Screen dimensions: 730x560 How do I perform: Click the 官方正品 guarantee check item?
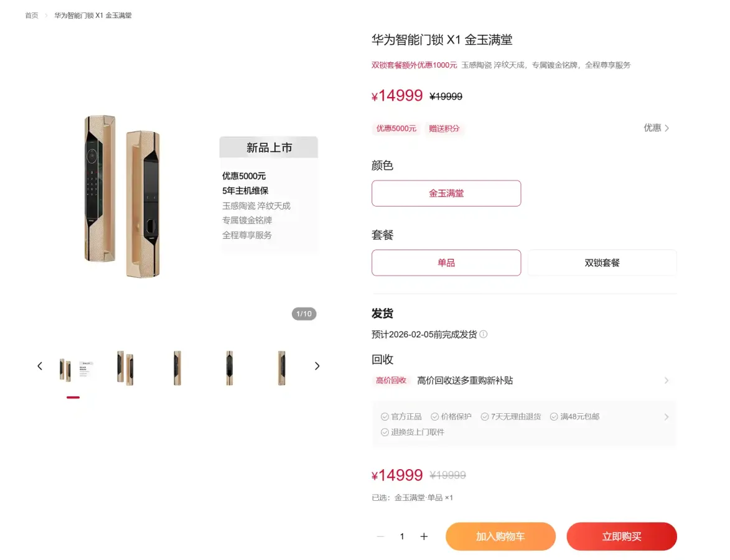(x=401, y=417)
